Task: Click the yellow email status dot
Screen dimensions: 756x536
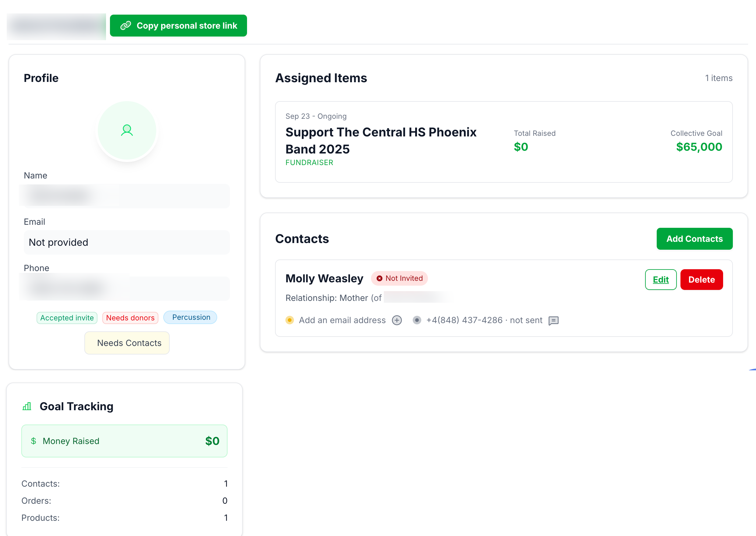Action: click(x=290, y=320)
